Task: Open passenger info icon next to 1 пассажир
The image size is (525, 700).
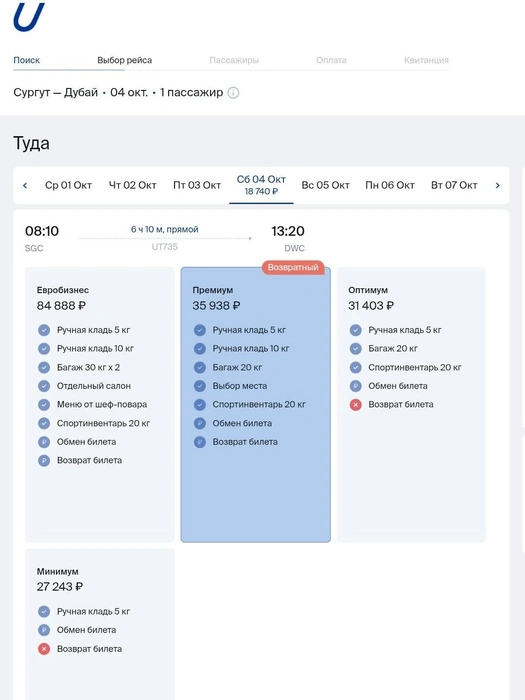Action: (233, 93)
